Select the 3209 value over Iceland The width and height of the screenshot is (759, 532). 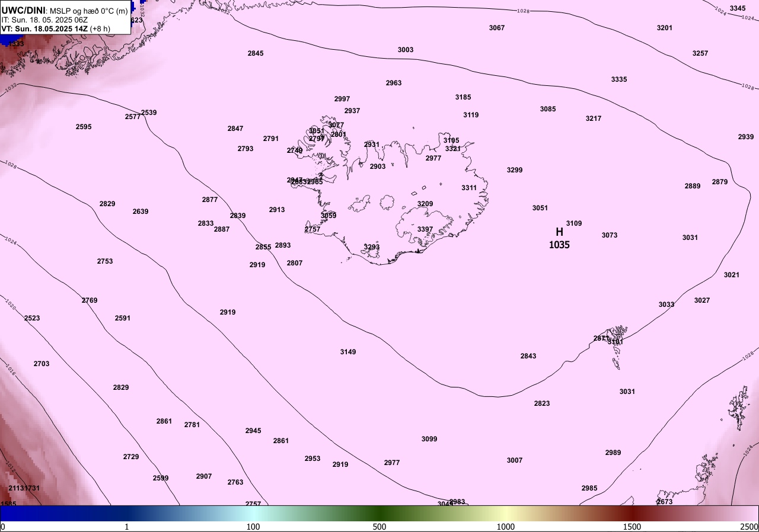(425, 204)
